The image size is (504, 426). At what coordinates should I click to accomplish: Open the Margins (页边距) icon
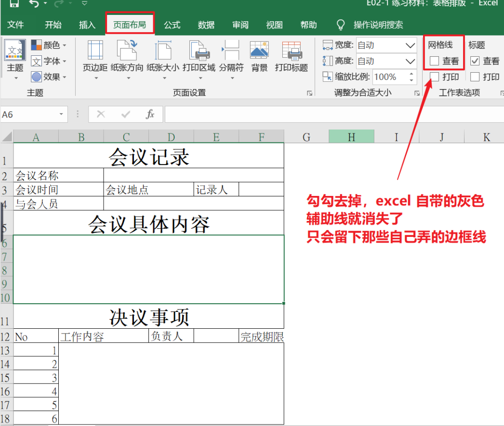coord(95,51)
